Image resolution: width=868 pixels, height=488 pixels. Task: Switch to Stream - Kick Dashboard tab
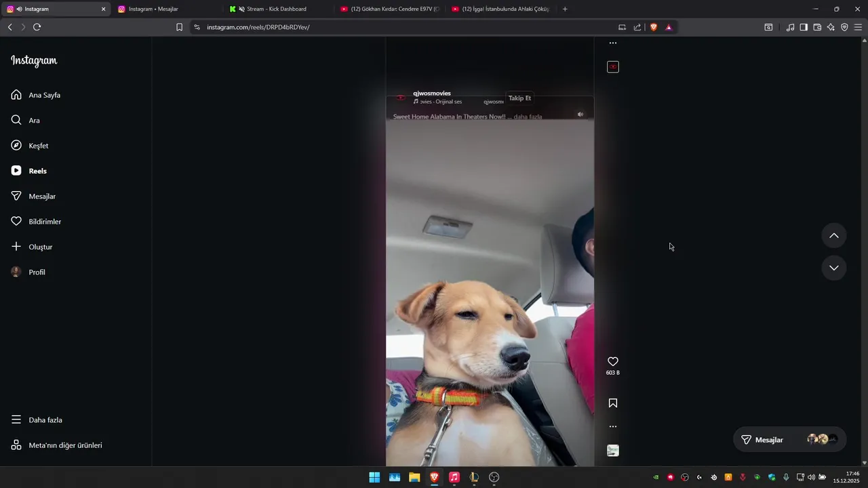pyautogui.click(x=279, y=9)
